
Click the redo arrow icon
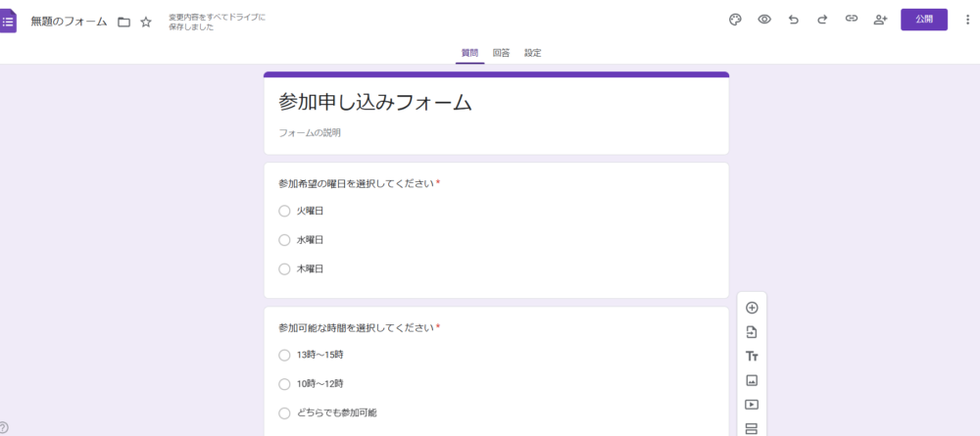pyautogui.click(x=822, y=20)
